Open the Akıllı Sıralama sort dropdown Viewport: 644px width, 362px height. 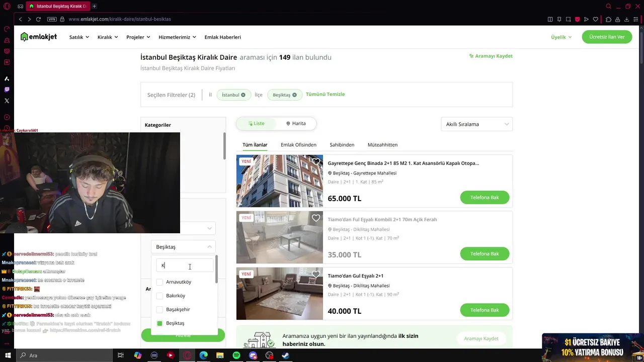476,124
